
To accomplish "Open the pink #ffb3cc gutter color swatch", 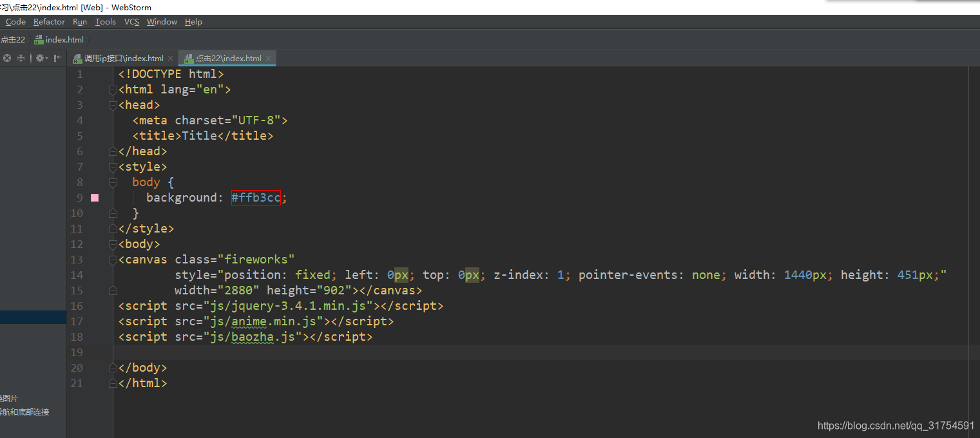I will click(x=95, y=198).
